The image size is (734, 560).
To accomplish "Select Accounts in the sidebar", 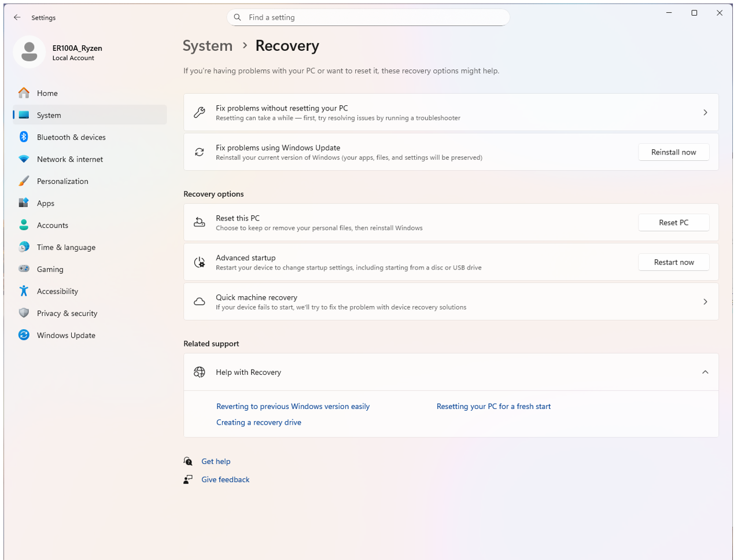I will pyautogui.click(x=53, y=225).
